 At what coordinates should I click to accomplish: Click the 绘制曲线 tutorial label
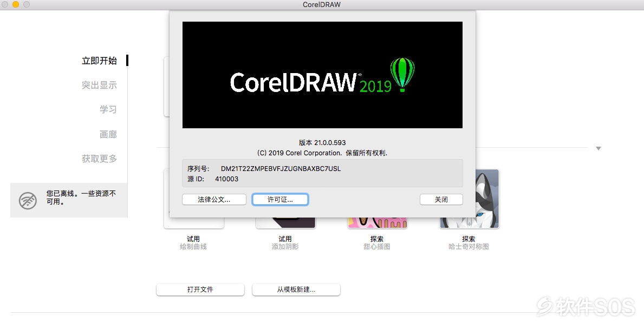point(193,247)
